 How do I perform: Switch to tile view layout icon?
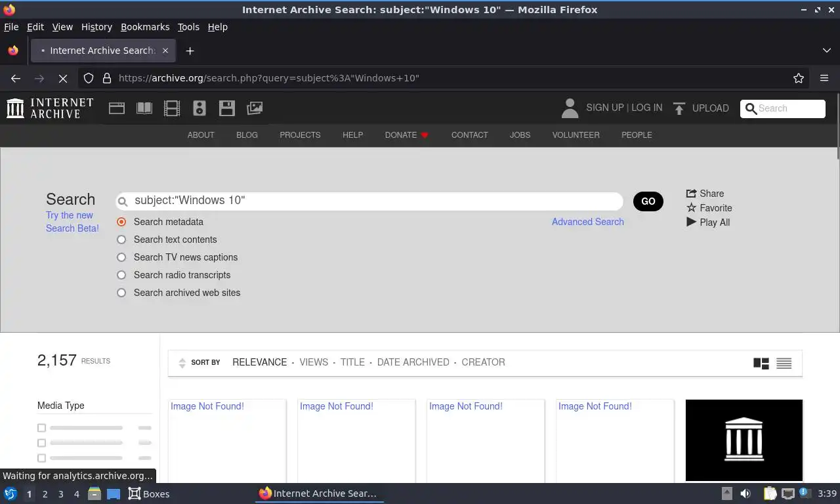tap(761, 363)
